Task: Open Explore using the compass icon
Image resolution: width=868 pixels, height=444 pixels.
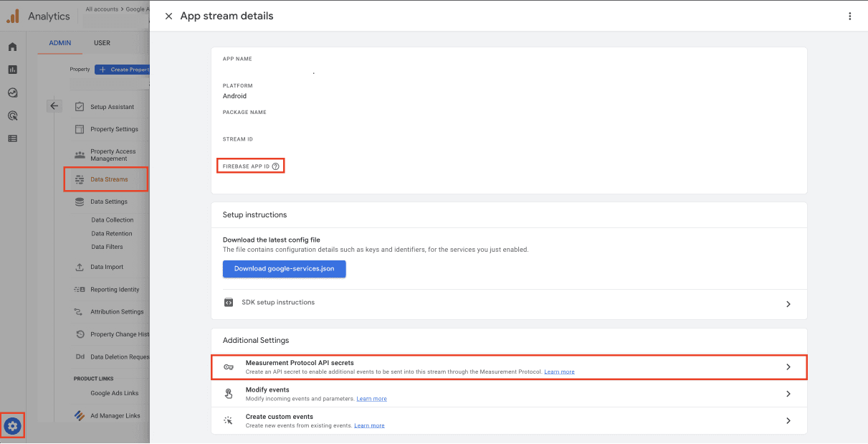Action: tap(12, 92)
